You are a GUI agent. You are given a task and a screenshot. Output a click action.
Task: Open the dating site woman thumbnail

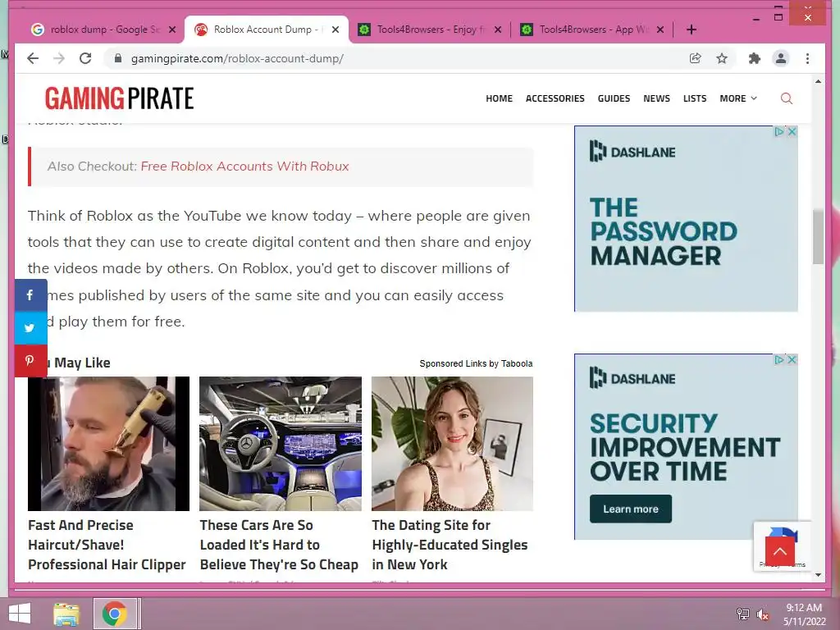[452, 444]
